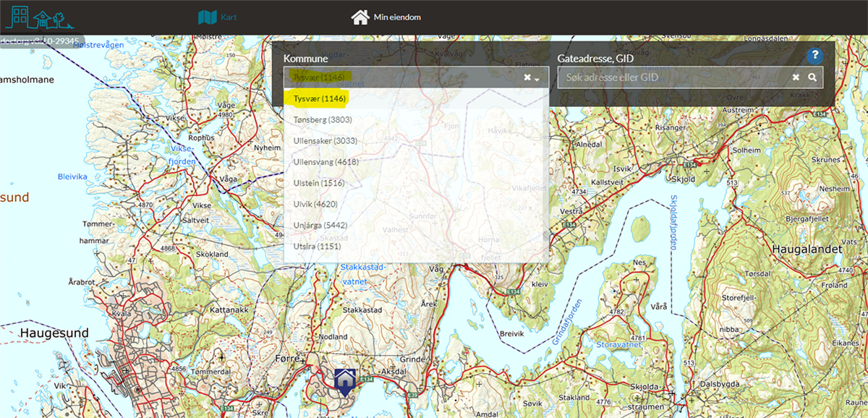Pick Unjárga (5442) in the dropdown
The height and width of the screenshot is (418, 868).
[417, 226]
